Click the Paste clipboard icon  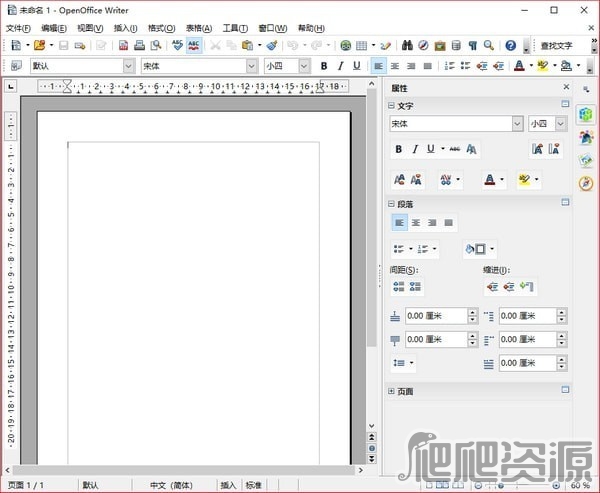tap(247, 45)
